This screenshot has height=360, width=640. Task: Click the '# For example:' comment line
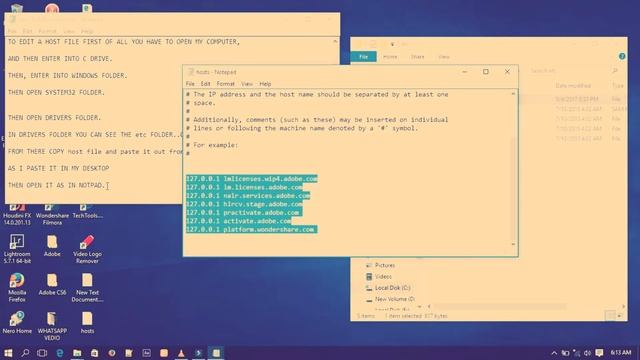click(x=212, y=145)
